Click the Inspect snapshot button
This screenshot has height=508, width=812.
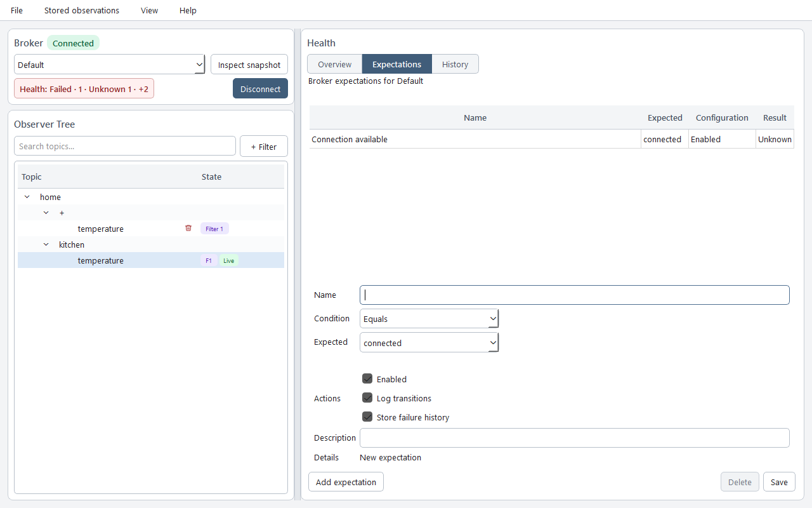coord(249,64)
